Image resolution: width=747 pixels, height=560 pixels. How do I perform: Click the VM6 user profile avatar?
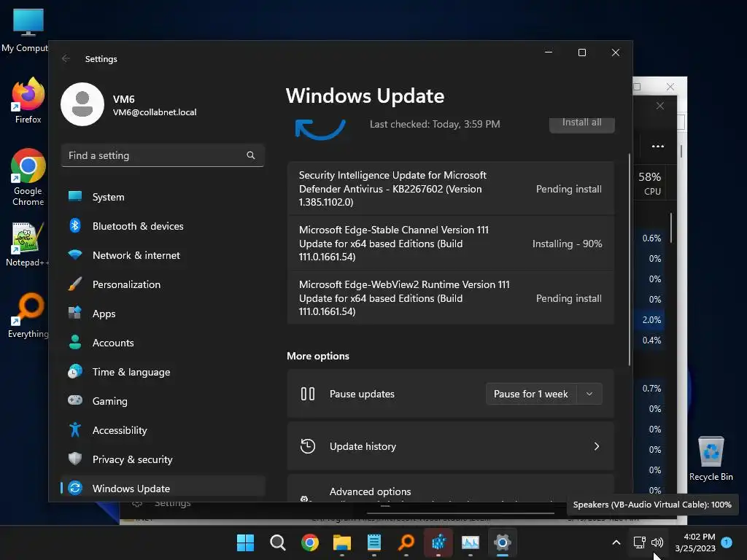click(82, 104)
